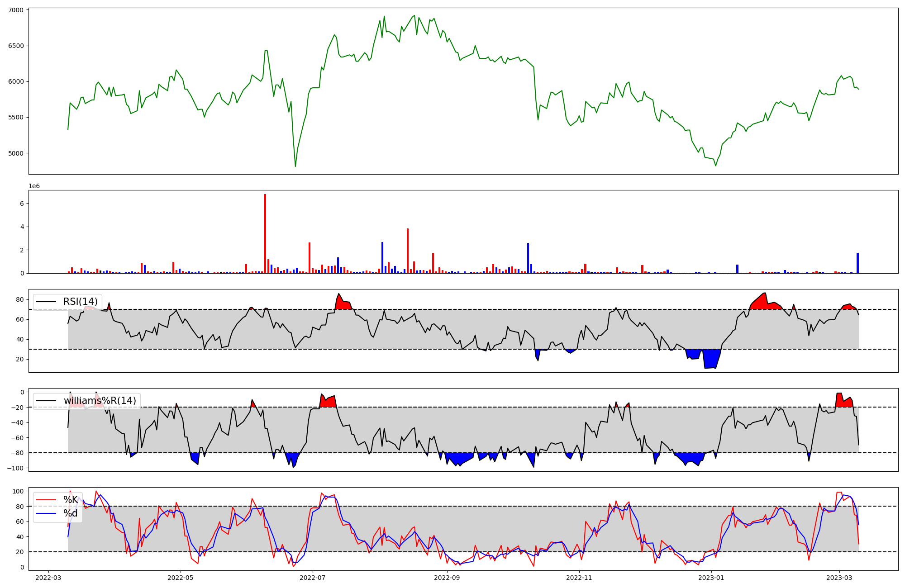
Task: Click the 2022-05 date axis label
Action: 181,578
